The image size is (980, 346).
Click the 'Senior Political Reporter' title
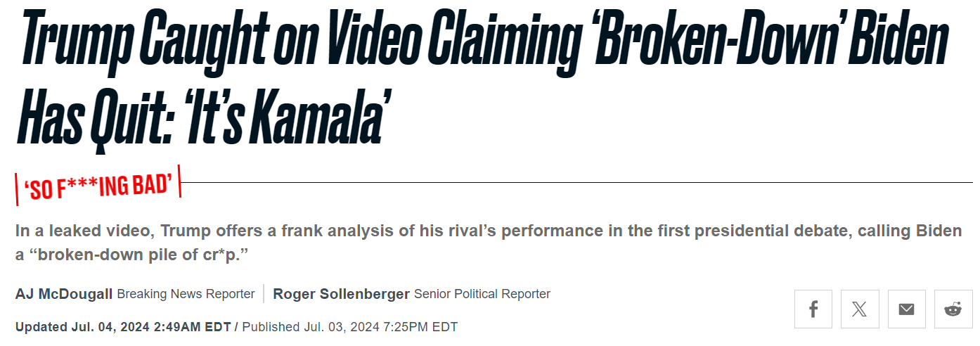482,294
